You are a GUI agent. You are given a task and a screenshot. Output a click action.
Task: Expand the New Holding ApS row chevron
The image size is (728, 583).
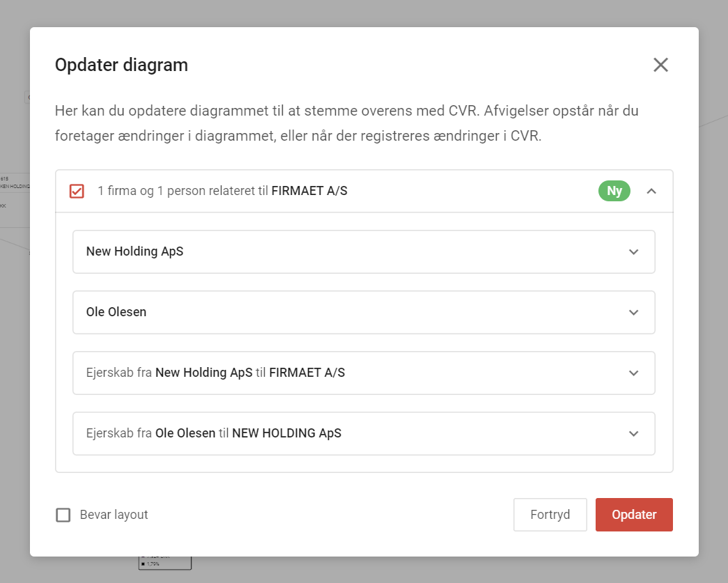(634, 251)
